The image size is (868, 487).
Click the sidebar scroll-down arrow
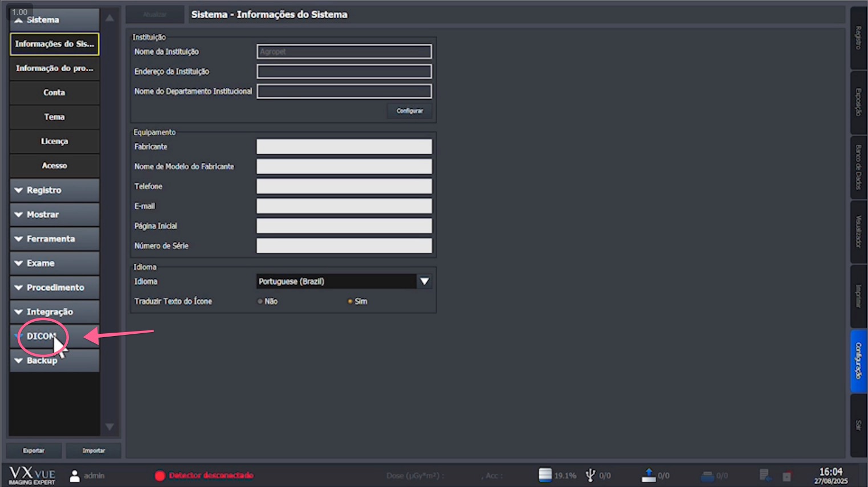(x=109, y=427)
